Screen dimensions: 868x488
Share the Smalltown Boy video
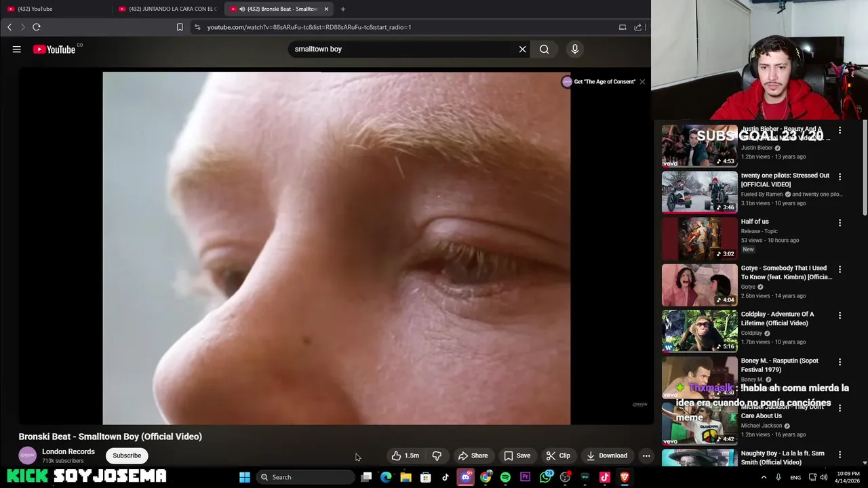pos(473,455)
